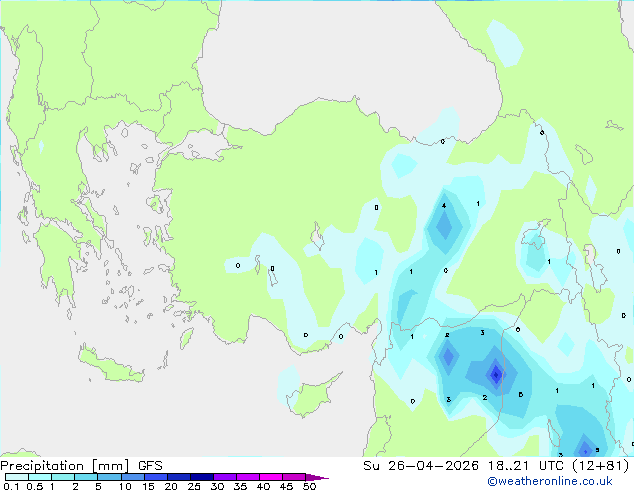Click the 1–2 mm legend swatch
634x490 pixels.
tap(63, 477)
